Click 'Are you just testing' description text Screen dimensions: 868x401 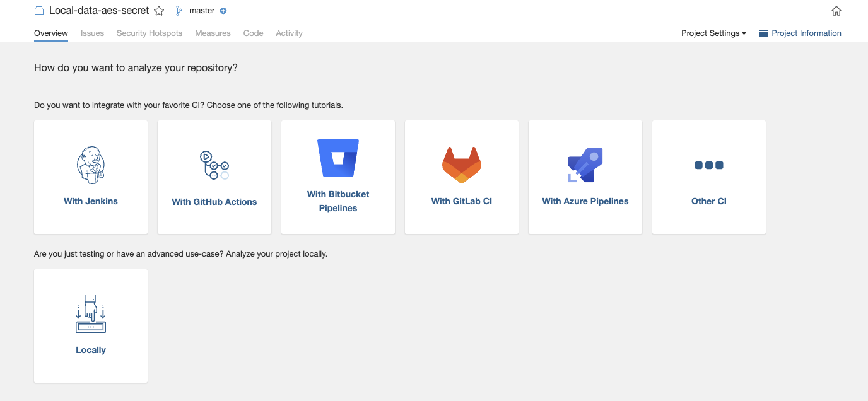pyautogui.click(x=180, y=254)
